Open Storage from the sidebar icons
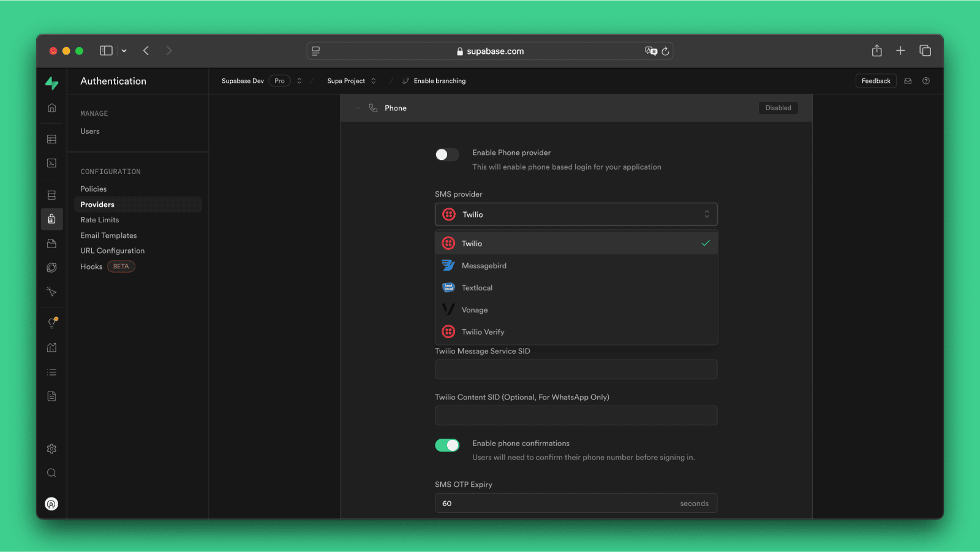Image resolution: width=980 pixels, height=552 pixels. click(51, 244)
